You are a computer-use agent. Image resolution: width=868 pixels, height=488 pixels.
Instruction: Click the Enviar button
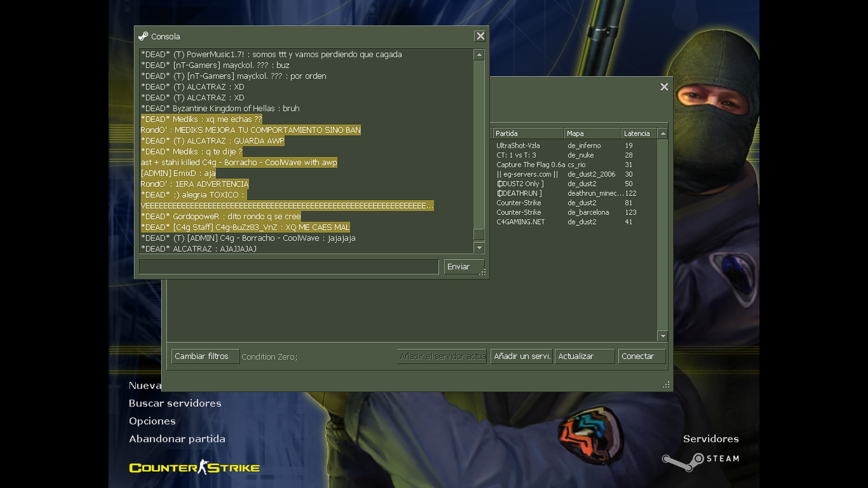coord(464,267)
